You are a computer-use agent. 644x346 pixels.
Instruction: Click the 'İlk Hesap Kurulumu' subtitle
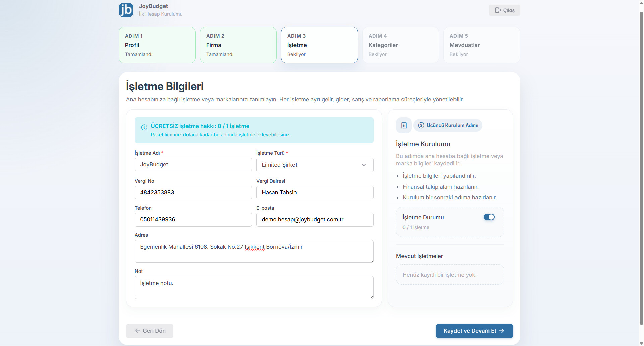(x=161, y=14)
